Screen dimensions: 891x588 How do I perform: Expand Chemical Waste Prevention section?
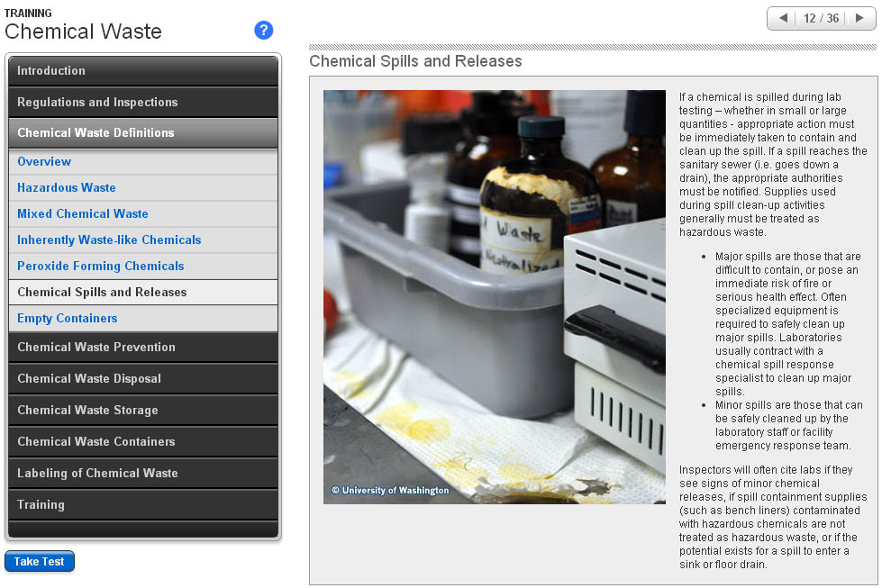pyautogui.click(x=144, y=348)
